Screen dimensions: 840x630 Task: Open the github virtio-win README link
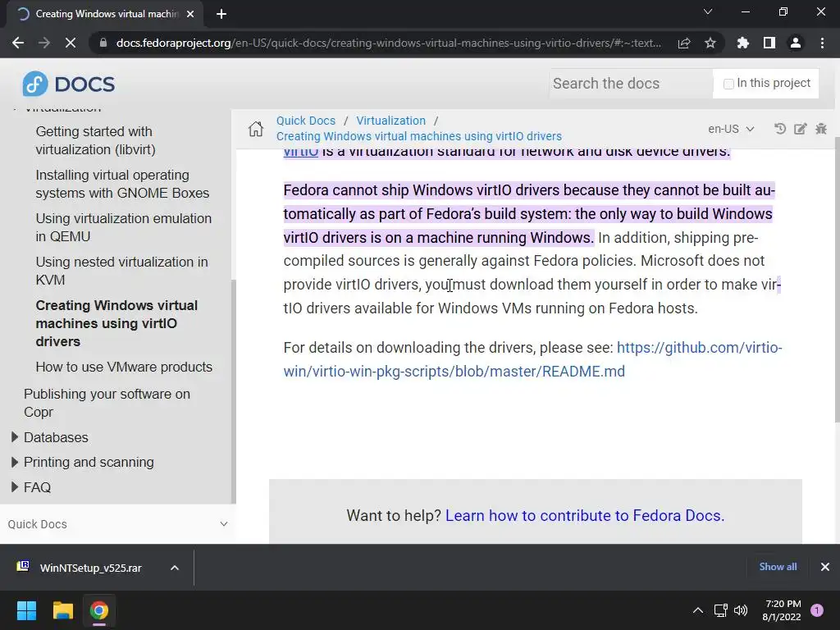[x=532, y=359]
